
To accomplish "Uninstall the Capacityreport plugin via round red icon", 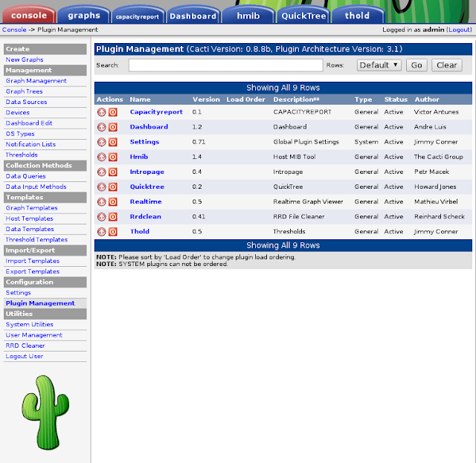I will click(x=101, y=112).
